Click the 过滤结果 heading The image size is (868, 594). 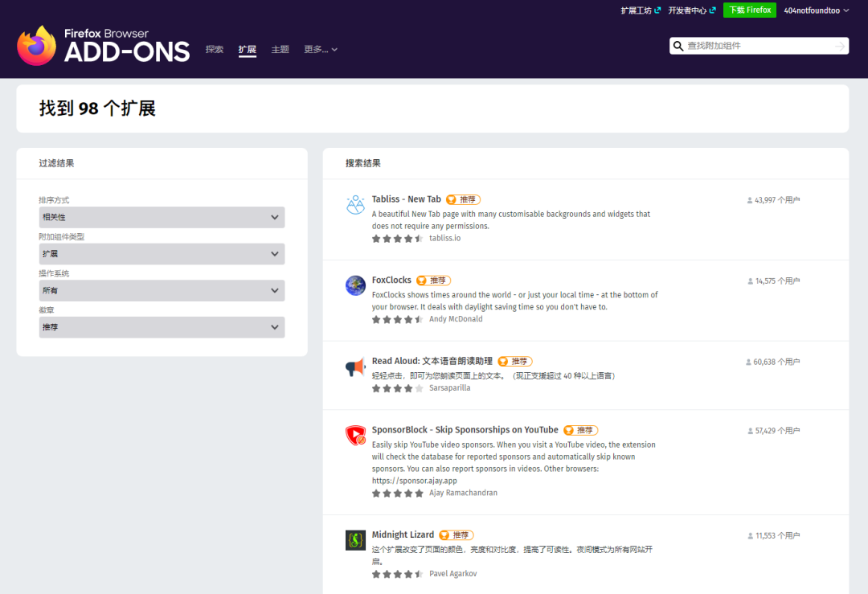(x=56, y=163)
